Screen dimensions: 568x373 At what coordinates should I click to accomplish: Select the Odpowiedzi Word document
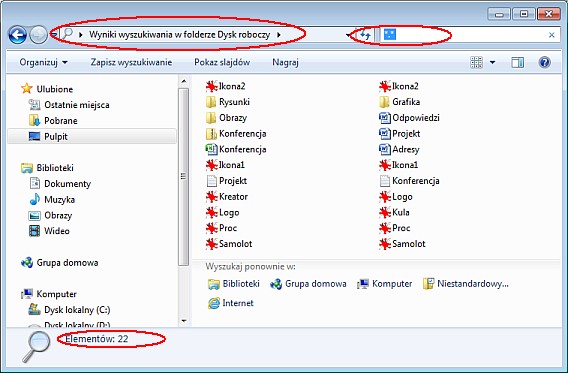point(409,118)
